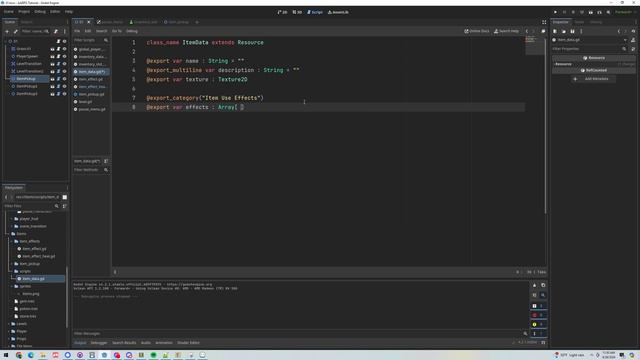Click the Filter nodes field in the Scene dock
The height and width of the screenshot is (360, 640).
click(35, 31)
